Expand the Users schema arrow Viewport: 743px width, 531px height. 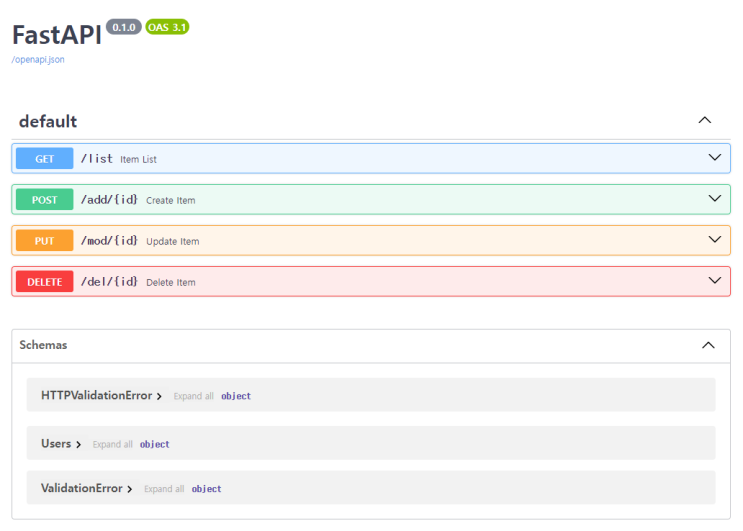point(79,445)
